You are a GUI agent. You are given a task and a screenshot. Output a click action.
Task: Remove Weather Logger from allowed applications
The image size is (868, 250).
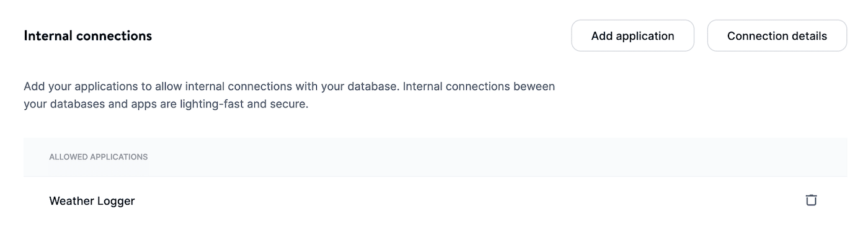[811, 200]
